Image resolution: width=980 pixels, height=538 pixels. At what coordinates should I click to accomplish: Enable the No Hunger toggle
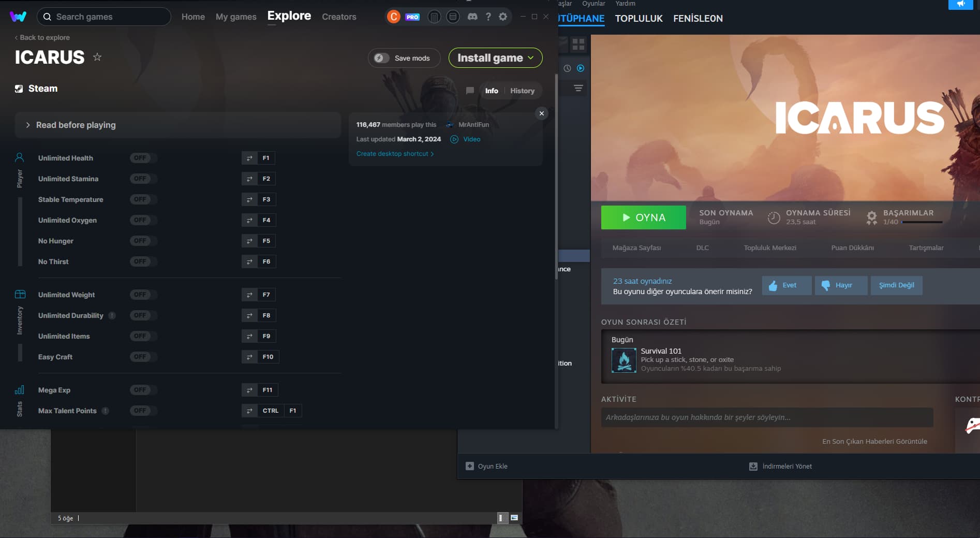point(143,241)
